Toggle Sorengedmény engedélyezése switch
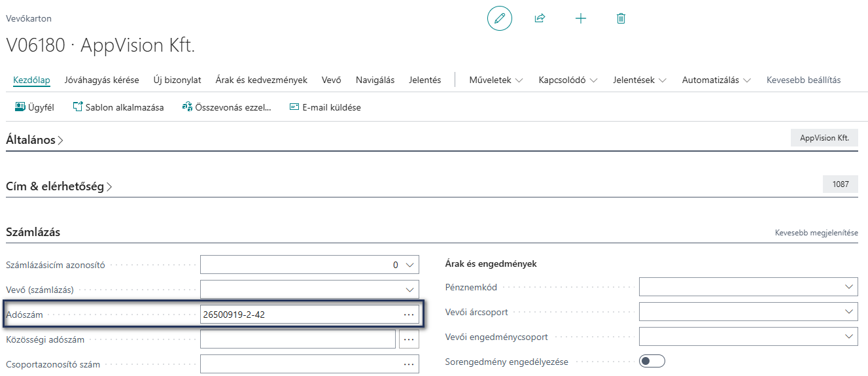This screenshot has height=376, width=868. coord(652,361)
